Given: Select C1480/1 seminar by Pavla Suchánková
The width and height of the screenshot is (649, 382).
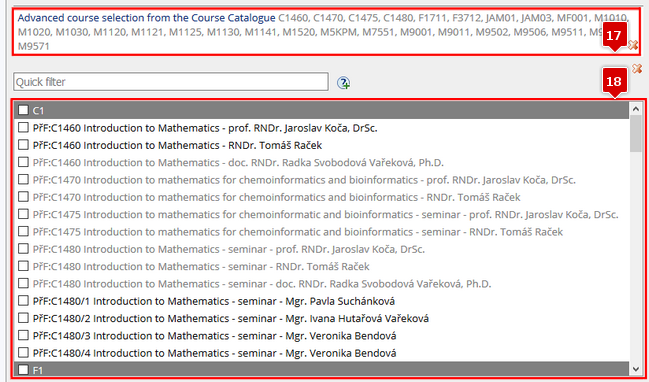Looking at the screenshot, I should click(24, 300).
